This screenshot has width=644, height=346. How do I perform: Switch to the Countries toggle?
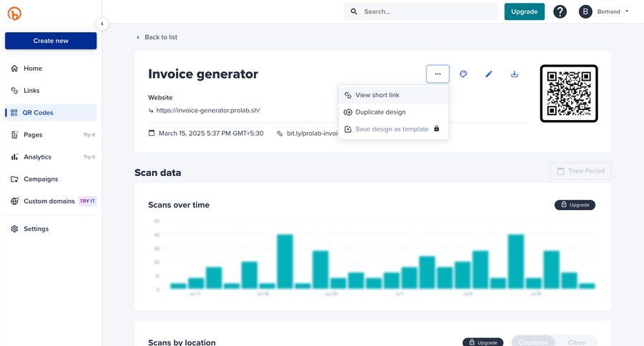click(533, 342)
